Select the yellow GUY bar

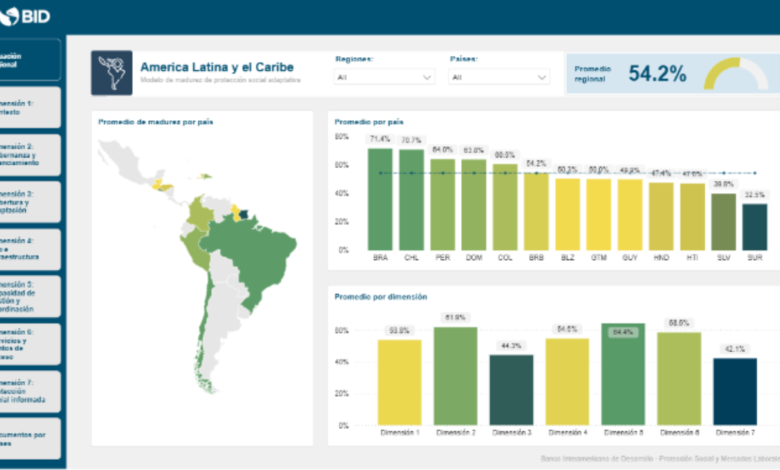(x=630, y=214)
